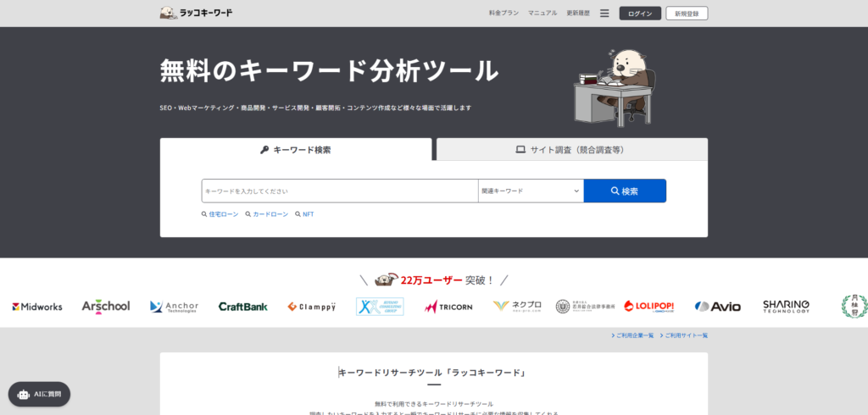Click the ネクプロ logo
This screenshot has height=415, width=868.
coord(517,306)
